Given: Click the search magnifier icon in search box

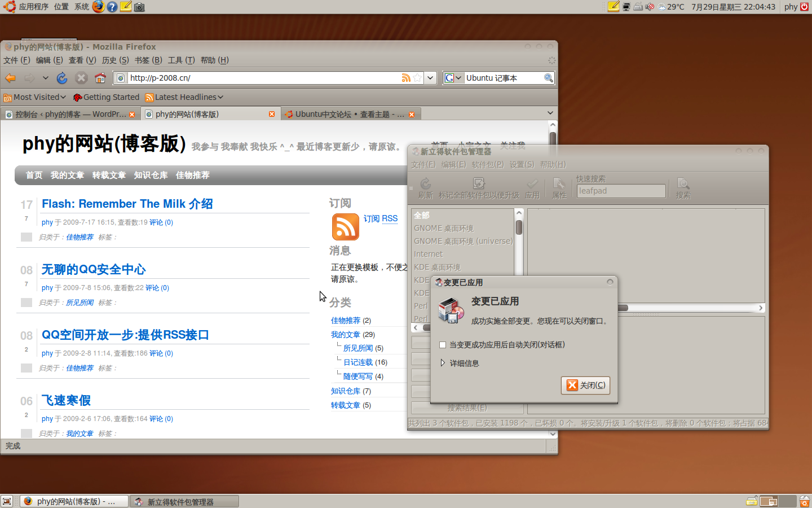Looking at the screenshot, I should [548, 78].
